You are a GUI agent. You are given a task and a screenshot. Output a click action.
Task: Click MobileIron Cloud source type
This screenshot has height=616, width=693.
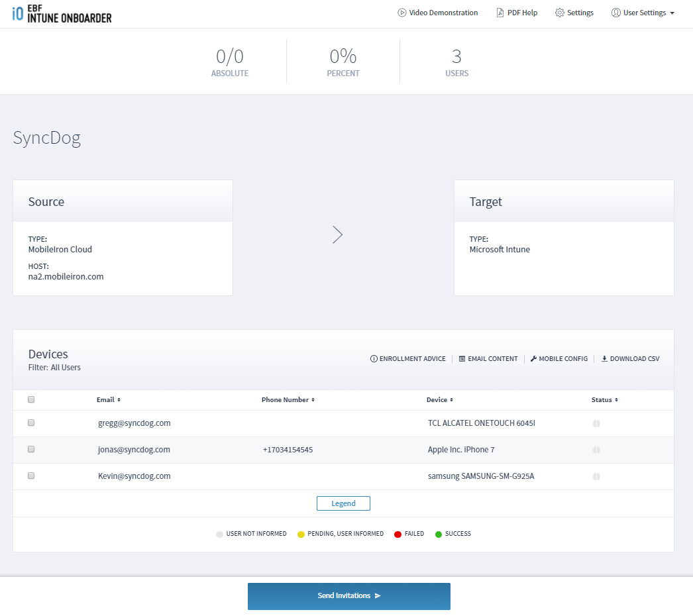coord(60,250)
